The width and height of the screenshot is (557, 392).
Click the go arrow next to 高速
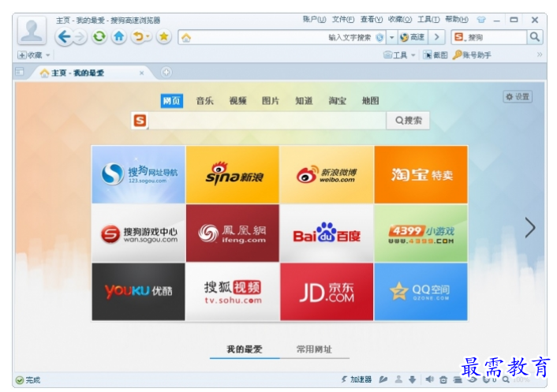tap(436, 37)
